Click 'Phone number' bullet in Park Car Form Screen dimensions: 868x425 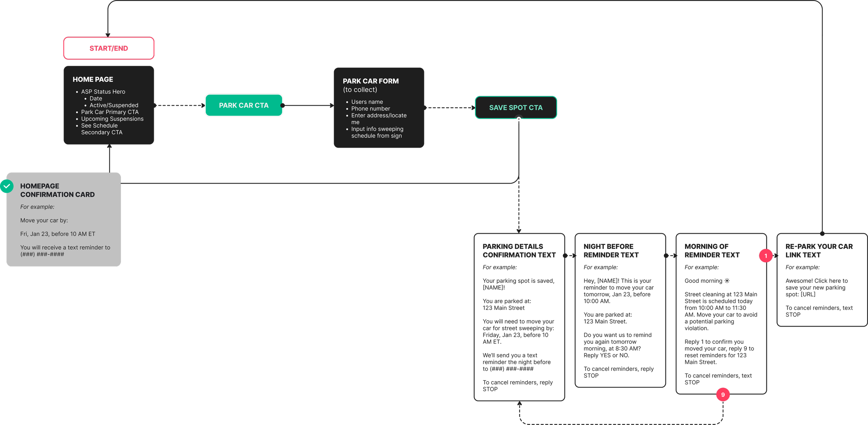pyautogui.click(x=370, y=108)
